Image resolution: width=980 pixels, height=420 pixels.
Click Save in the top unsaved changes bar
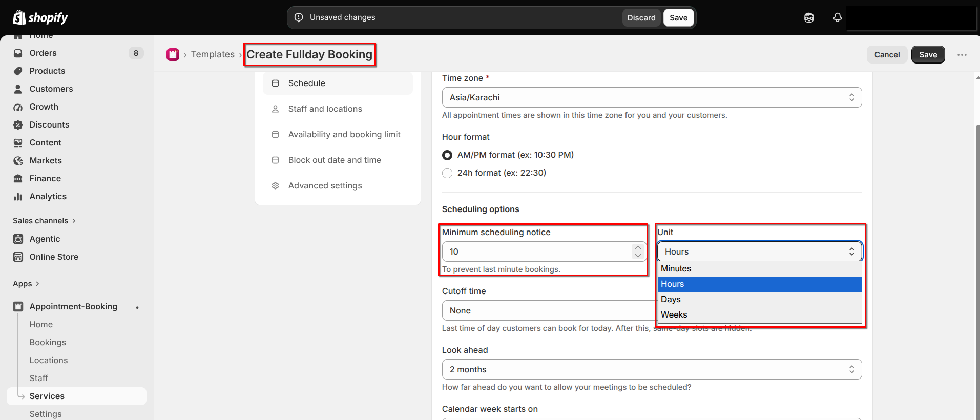(x=678, y=17)
